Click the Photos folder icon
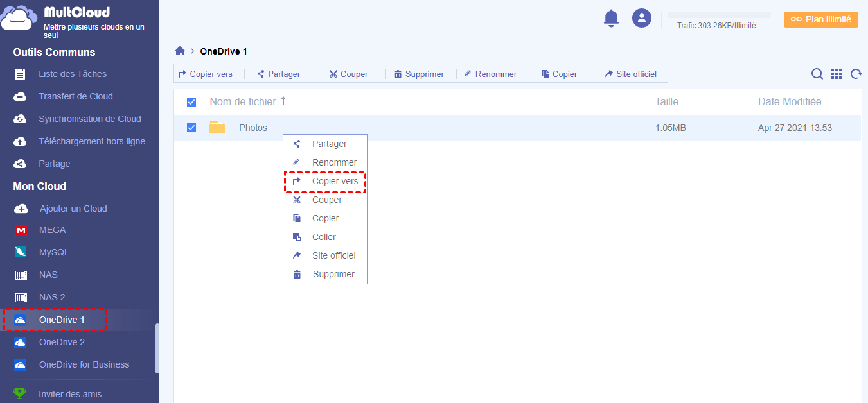868x403 pixels. tap(217, 127)
